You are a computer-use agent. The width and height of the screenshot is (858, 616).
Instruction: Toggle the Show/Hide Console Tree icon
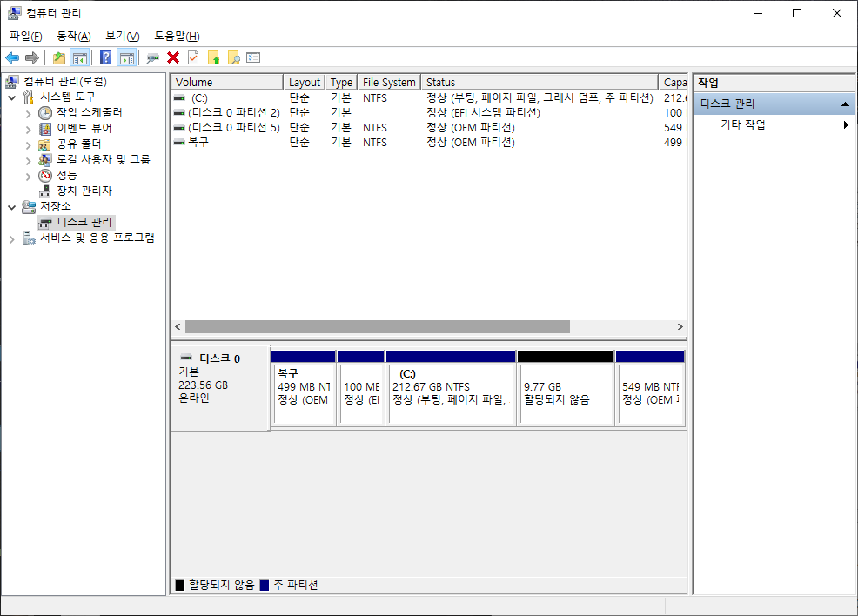click(x=80, y=57)
